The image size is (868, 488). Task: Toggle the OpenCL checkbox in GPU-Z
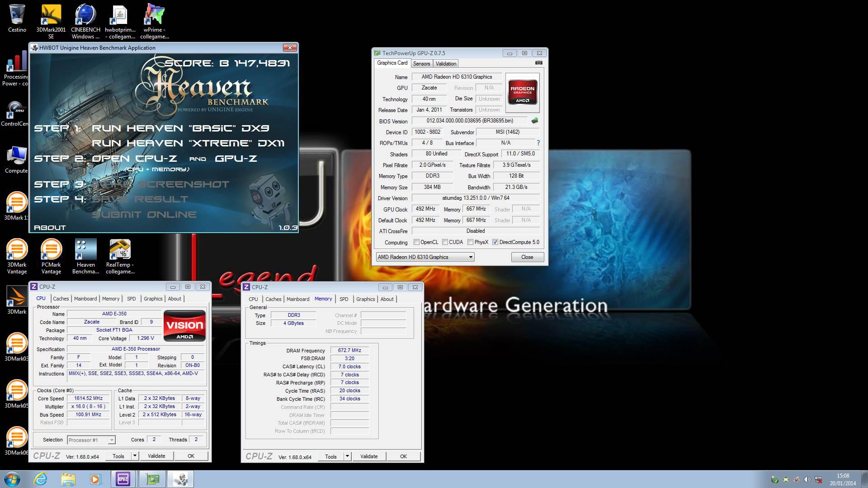click(416, 242)
